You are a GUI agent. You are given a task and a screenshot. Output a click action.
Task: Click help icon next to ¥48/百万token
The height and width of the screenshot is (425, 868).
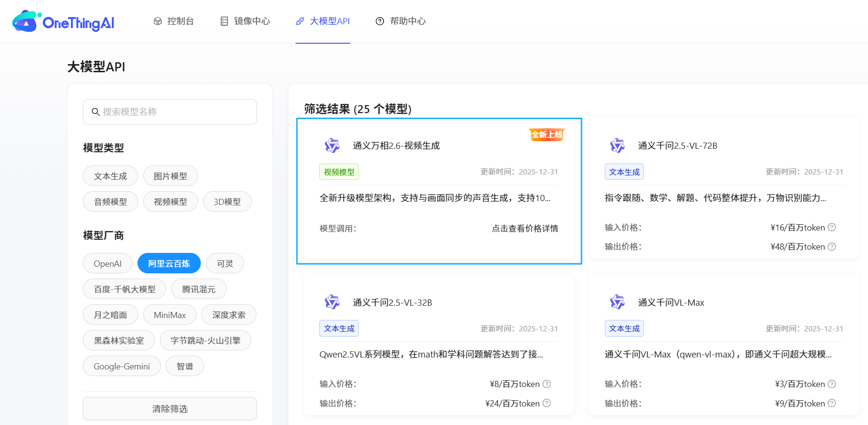[x=832, y=247]
